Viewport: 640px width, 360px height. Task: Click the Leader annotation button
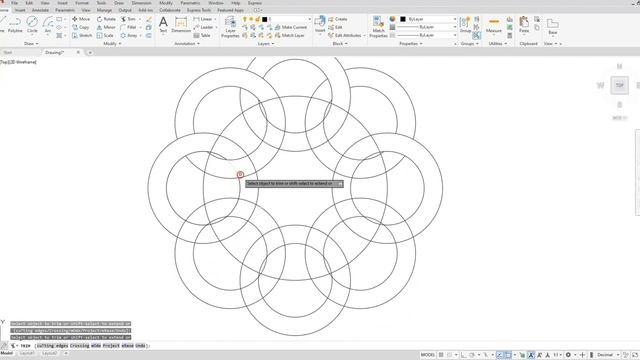(204, 27)
